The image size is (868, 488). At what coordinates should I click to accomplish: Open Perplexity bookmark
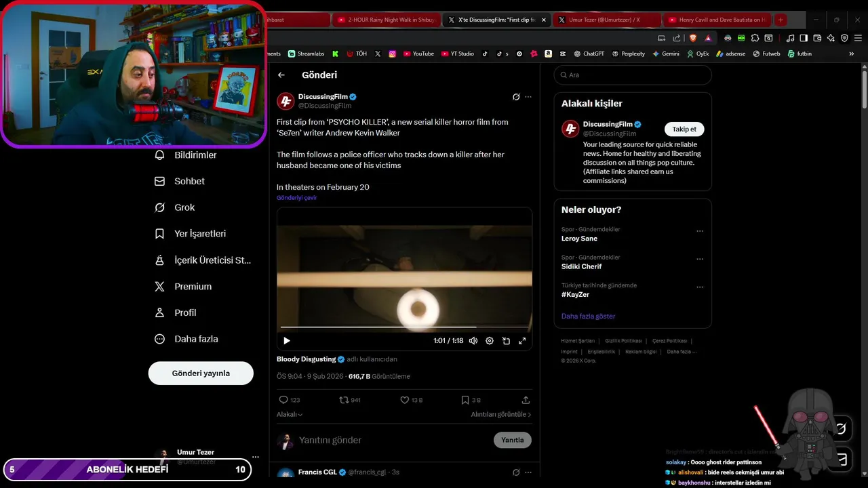(628, 54)
